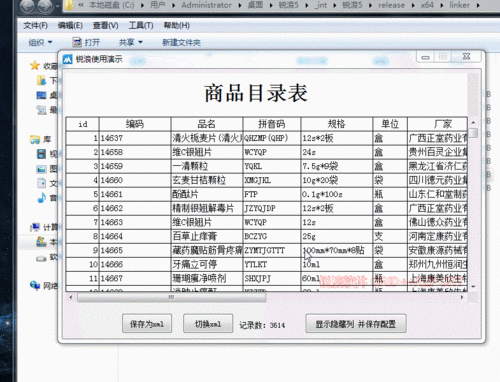Viewport: 500px width, 382px height.
Task: Click the 拼音码 column header
Action: (x=272, y=124)
